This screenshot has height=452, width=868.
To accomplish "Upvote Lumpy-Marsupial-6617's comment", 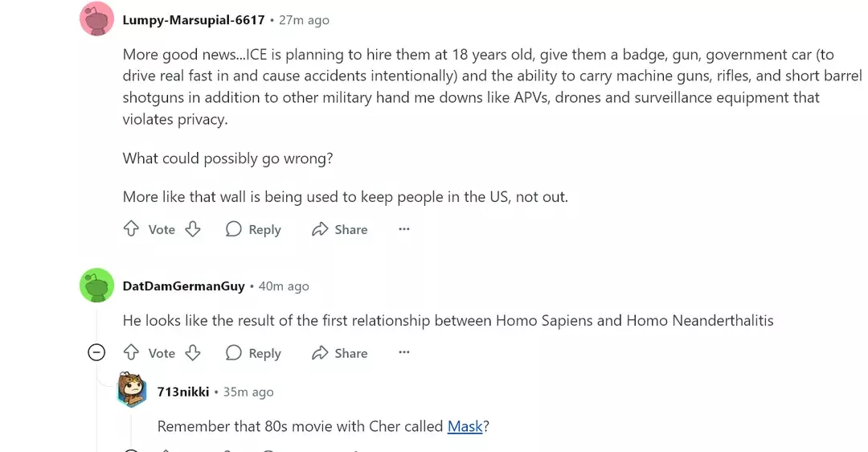I will [x=131, y=229].
